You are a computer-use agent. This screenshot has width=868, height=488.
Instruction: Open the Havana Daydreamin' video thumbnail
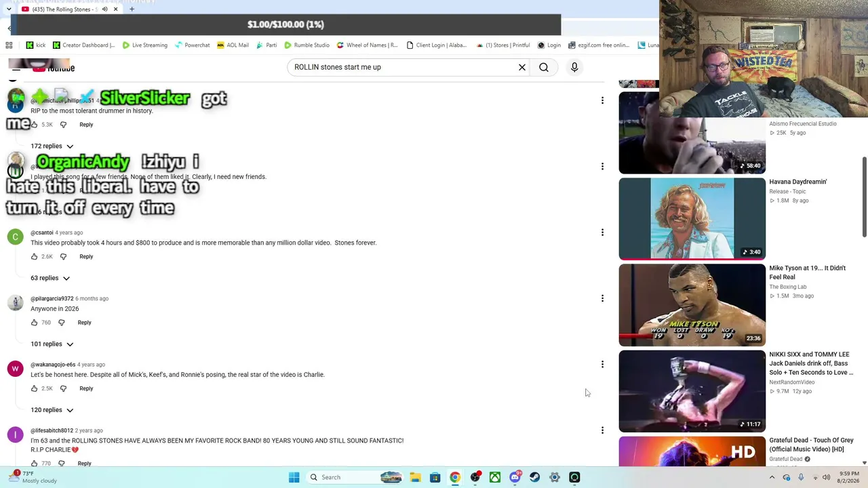(x=692, y=218)
